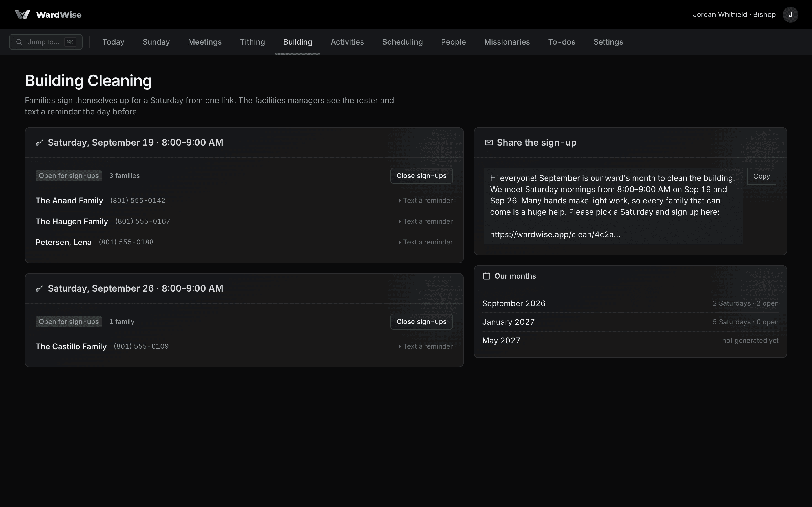The width and height of the screenshot is (812, 507).
Task: Click the search magnifier icon in Jump to
Action: click(x=19, y=42)
